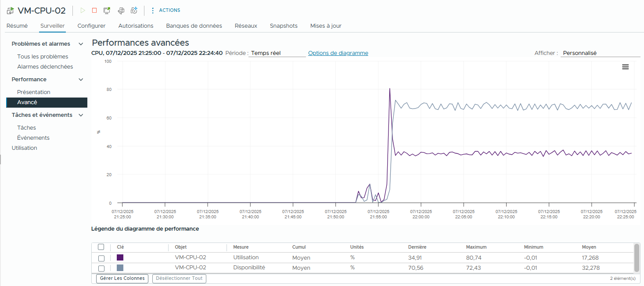
Task: Launch the VM console icon
Action: (x=107, y=10)
